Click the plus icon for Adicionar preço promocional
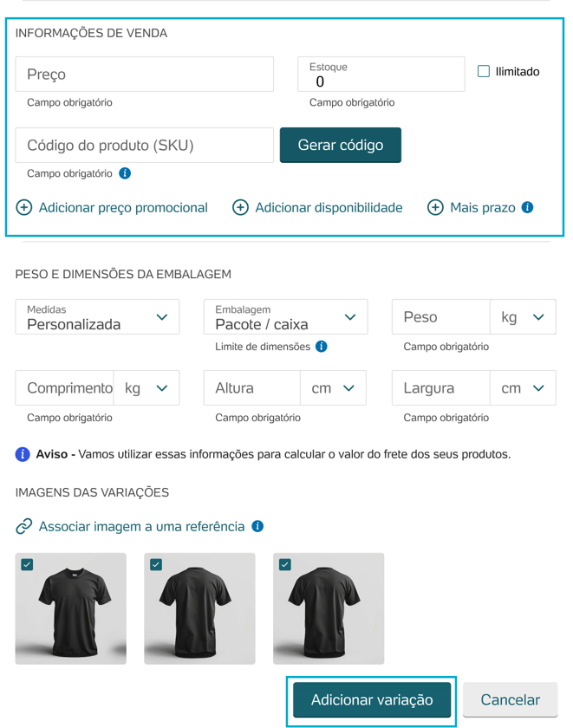Image resolution: width=573 pixels, height=728 pixels. point(24,207)
